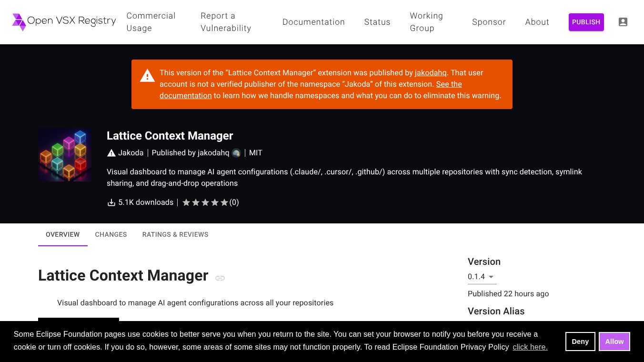Image resolution: width=644 pixels, height=362 pixels.
Task: Click the '(0)' rating count
Action: [x=234, y=202]
